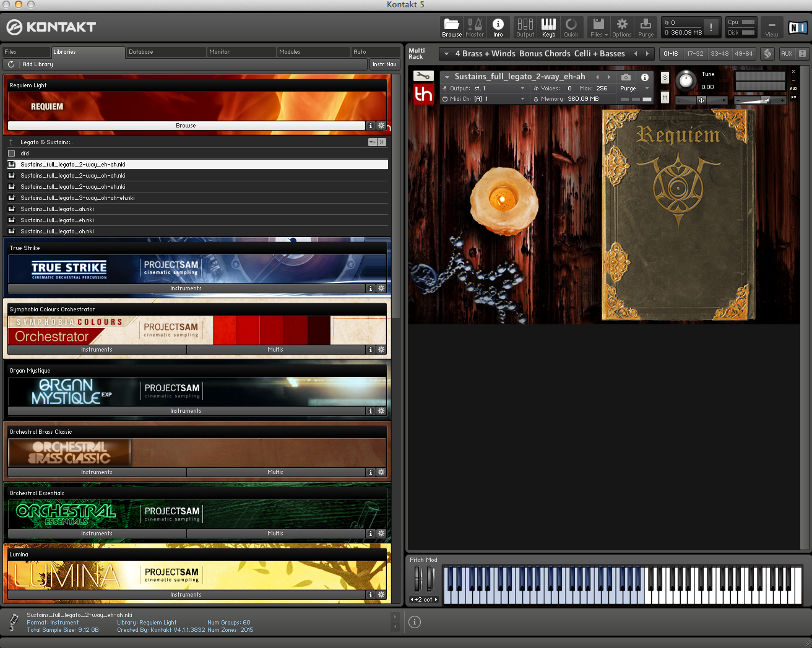Show the Output mixer section
This screenshot has width=812, height=648.
coord(525,27)
